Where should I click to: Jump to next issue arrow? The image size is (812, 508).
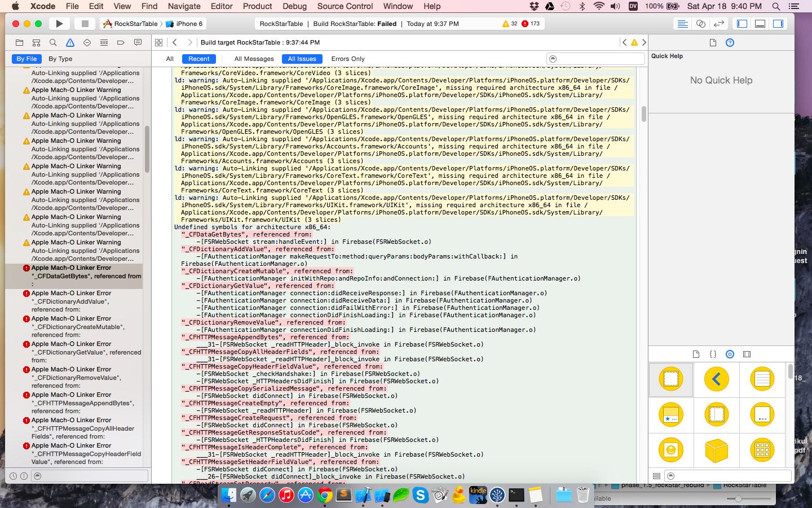[x=644, y=42]
